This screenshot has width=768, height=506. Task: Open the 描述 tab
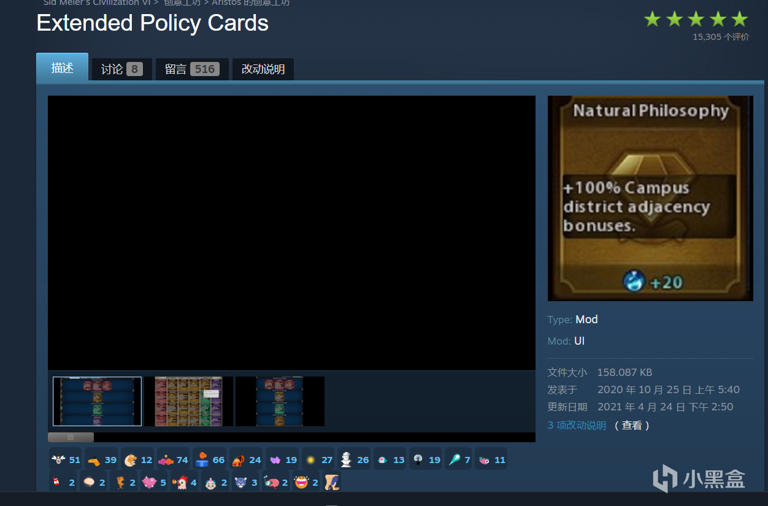62,68
